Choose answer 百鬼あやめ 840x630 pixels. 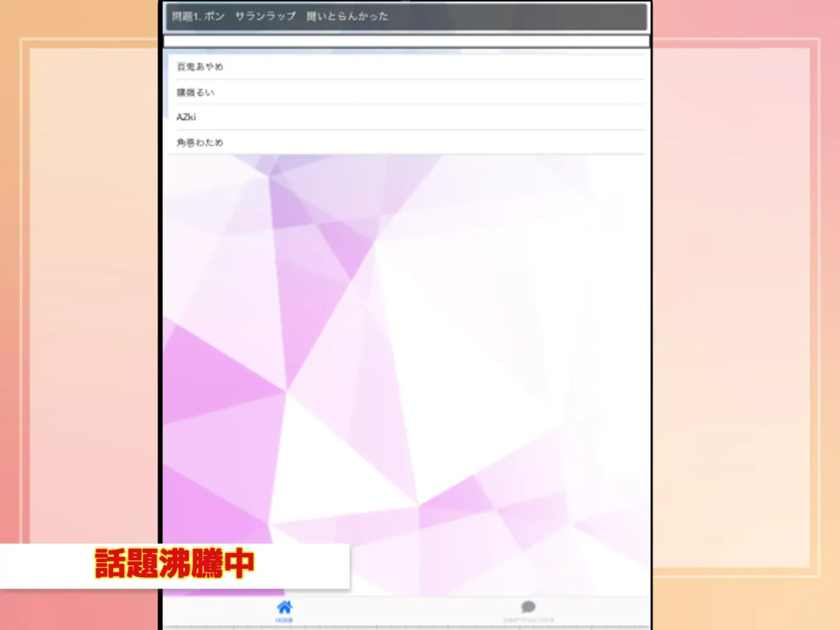click(200, 67)
